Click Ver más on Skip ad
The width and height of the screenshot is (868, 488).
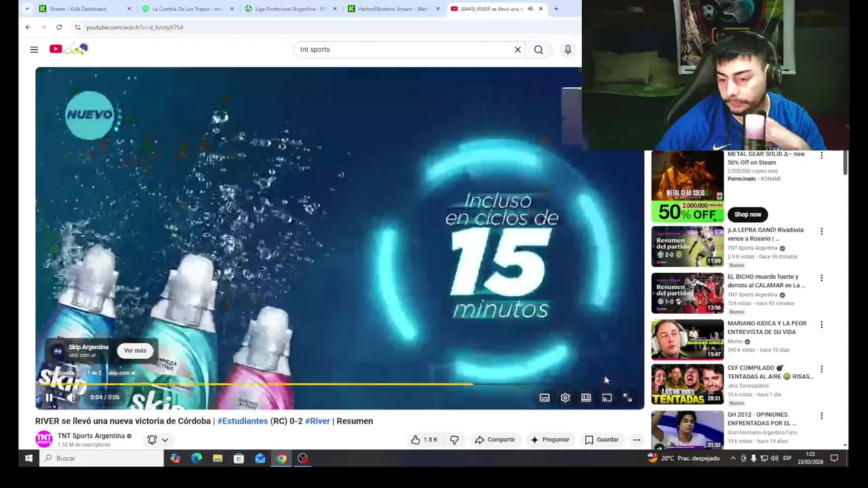(135, 350)
